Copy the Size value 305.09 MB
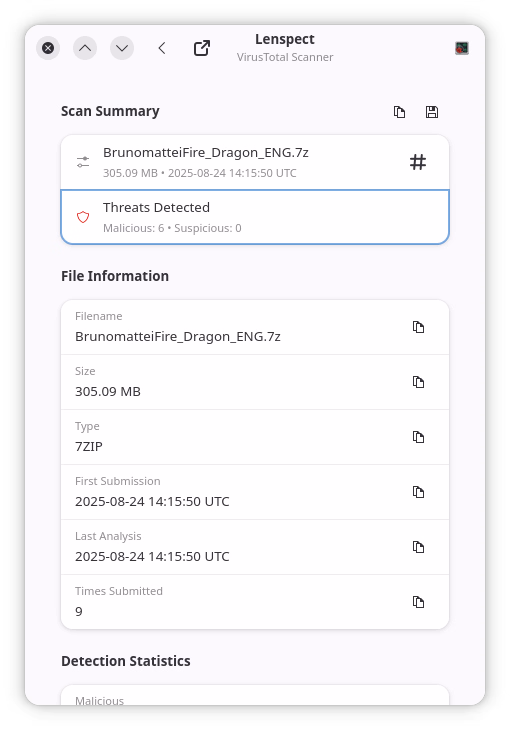 (x=418, y=382)
